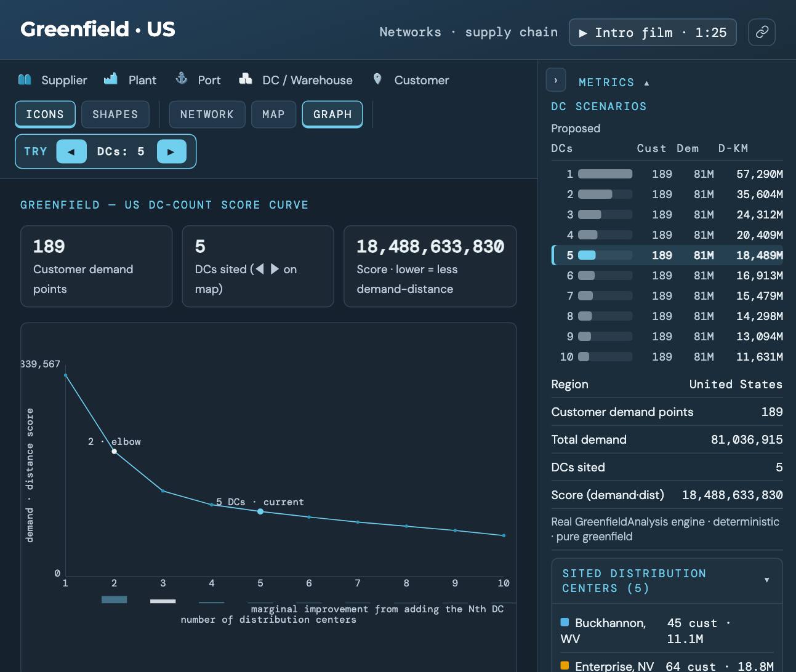Image resolution: width=796 pixels, height=672 pixels.
Task: Click the D-KM column header
Action: 733,148
